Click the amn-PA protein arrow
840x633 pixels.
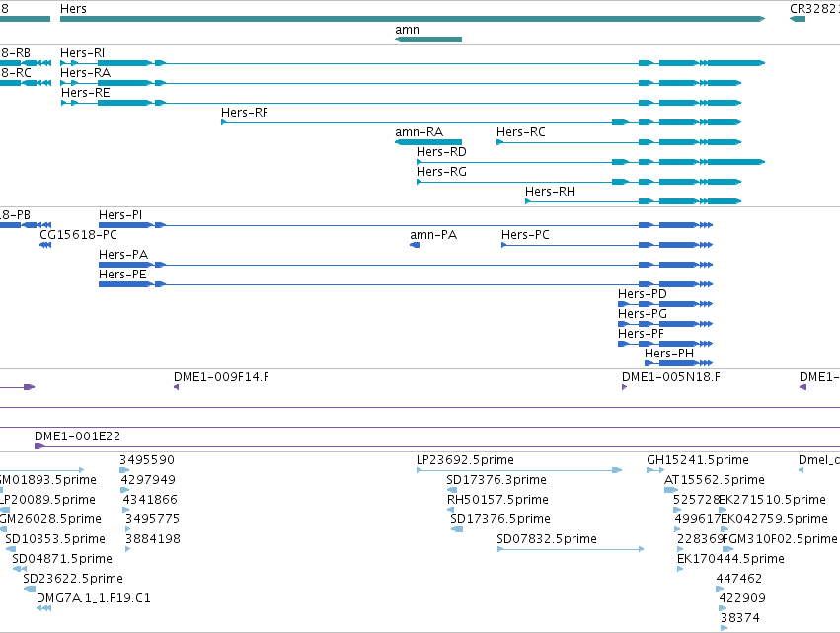coord(415,245)
